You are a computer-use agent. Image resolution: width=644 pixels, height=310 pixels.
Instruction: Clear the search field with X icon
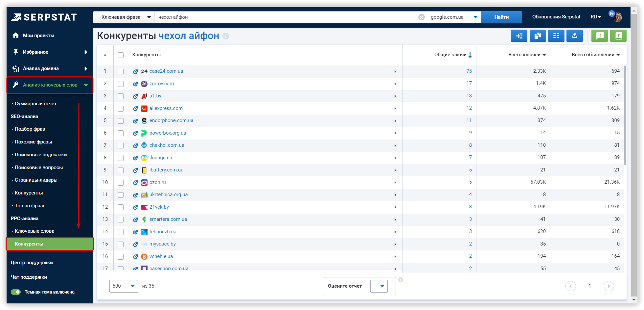421,17
